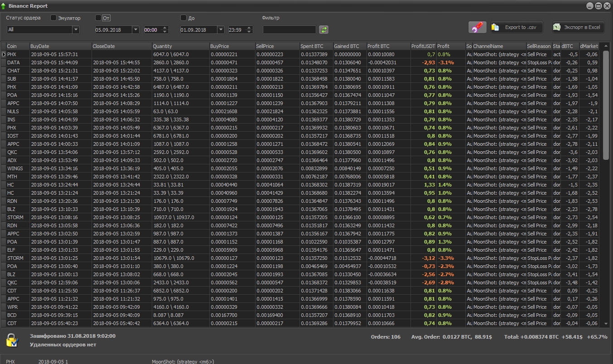Click the -3,12 ProfitUSDT cell

pos(423,258)
